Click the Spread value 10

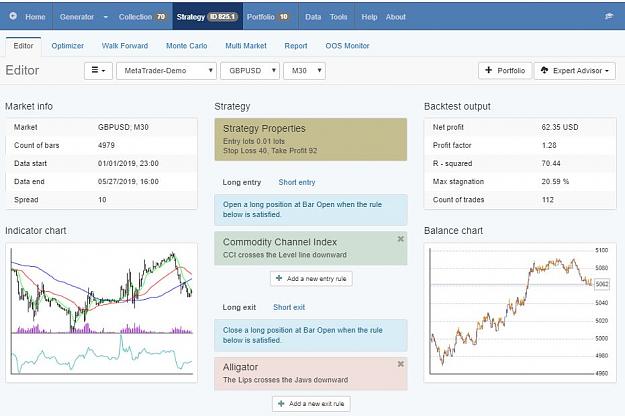(102, 200)
